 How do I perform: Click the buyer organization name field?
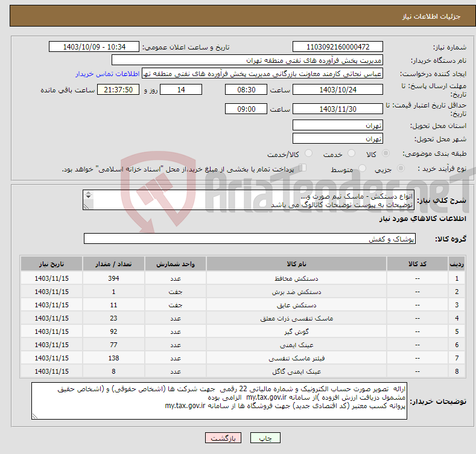pyautogui.click(x=247, y=60)
